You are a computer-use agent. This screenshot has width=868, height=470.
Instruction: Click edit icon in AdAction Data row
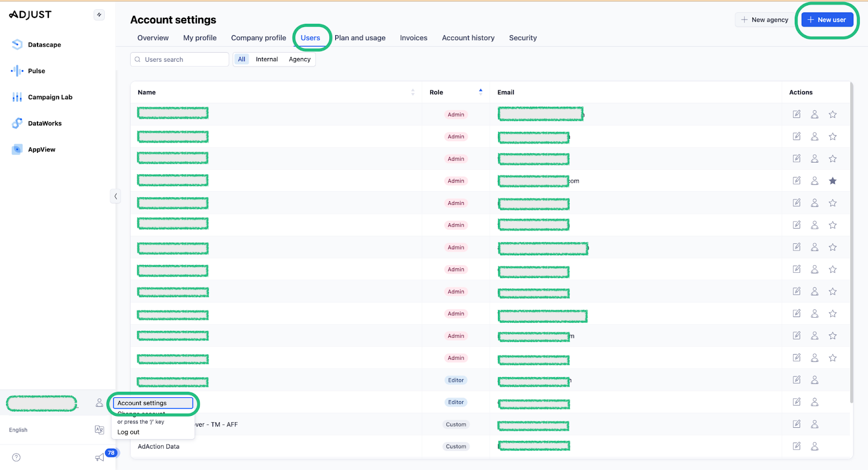(796, 446)
